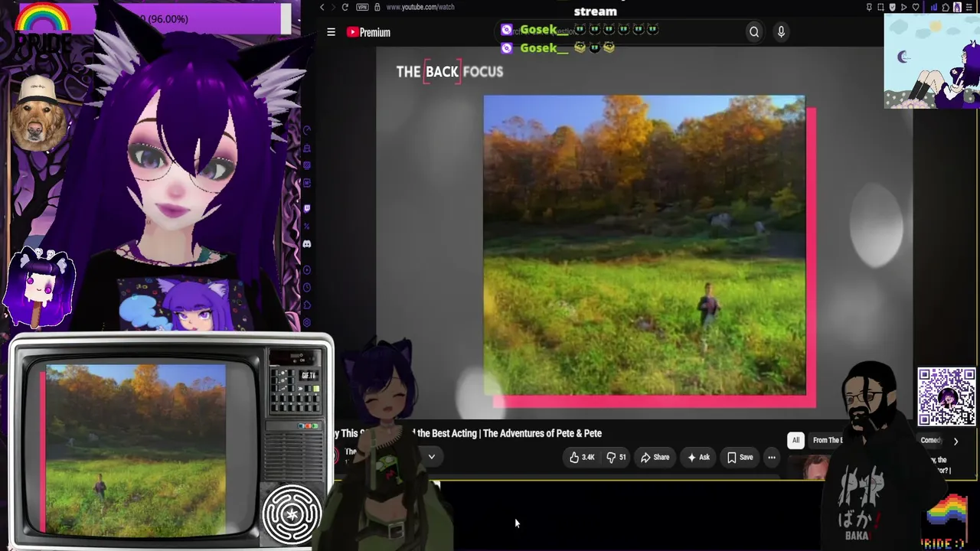980x551 pixels.
Task: Open Settings gear in the browser sidebar
Action: (307, 324)
